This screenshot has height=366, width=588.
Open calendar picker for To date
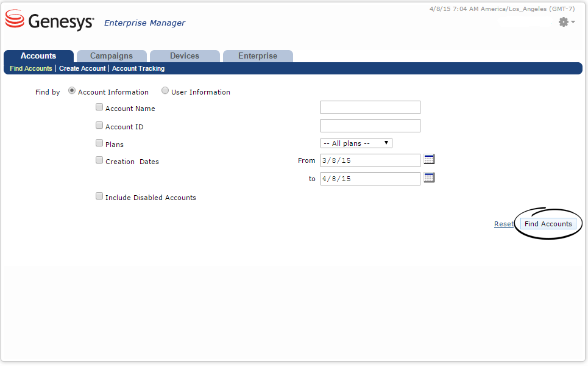click(429, 178)
